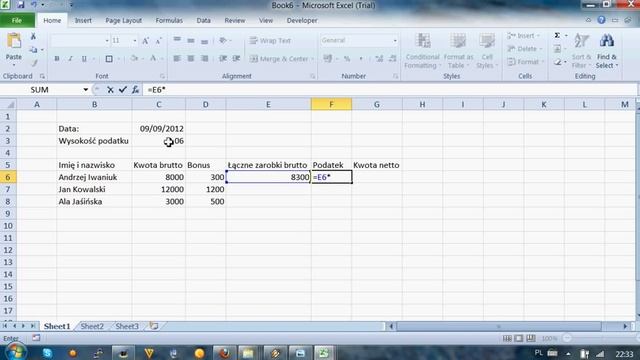Screen dimensions: 640x360
Task: Click the Center alignment icon
Action: coord(191,59)
